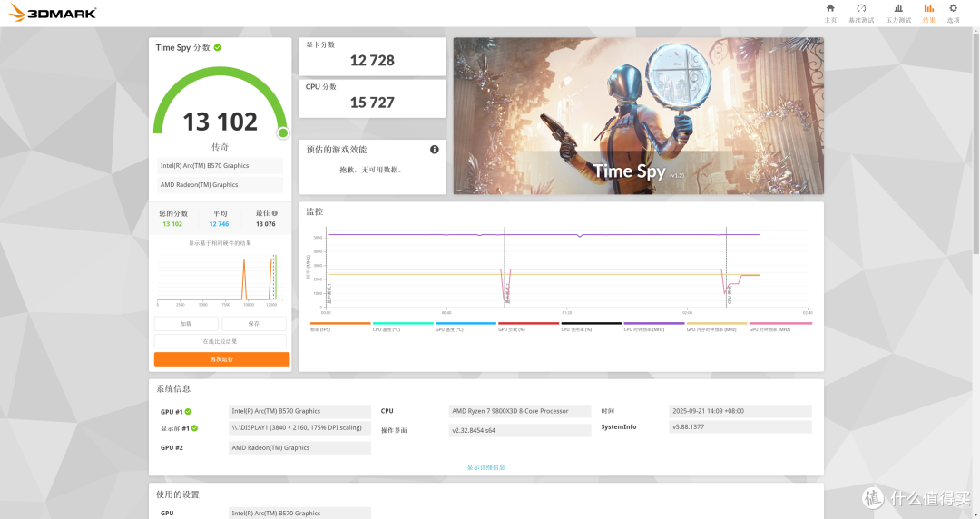Click the green score gauge end dot
The height and width of the screenshot is (519, 980).
click(283, 132)
